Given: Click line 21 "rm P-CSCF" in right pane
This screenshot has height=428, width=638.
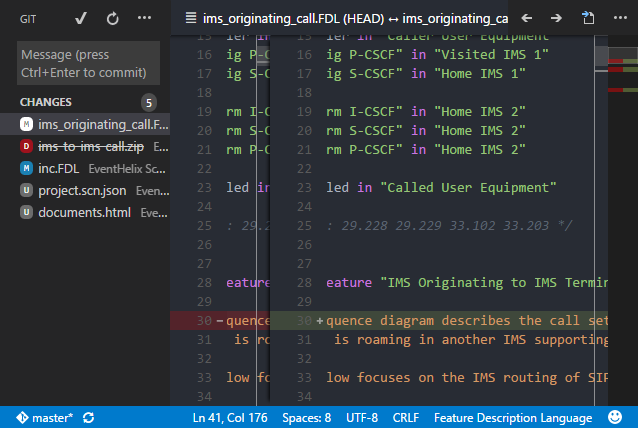Looking at the screenshot, I should click(x=364, y=150).
